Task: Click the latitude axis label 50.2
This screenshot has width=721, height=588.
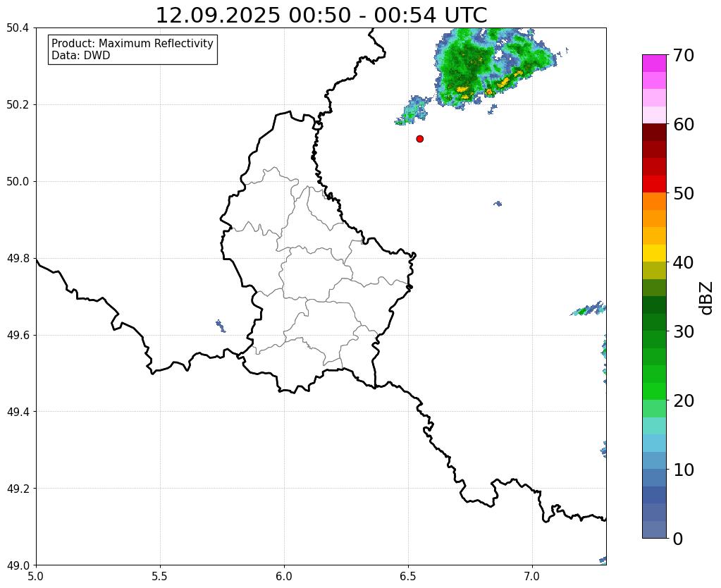Action: point(18,105)
